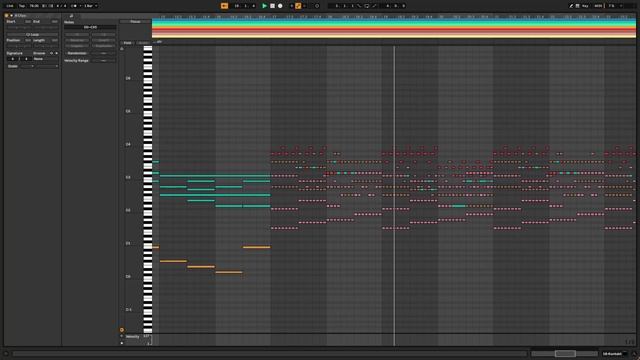The width and height of the screenshot is (640, 360).
Task: Toggle the arrangement Loop switch icon
Action: [x=367, y=6]
